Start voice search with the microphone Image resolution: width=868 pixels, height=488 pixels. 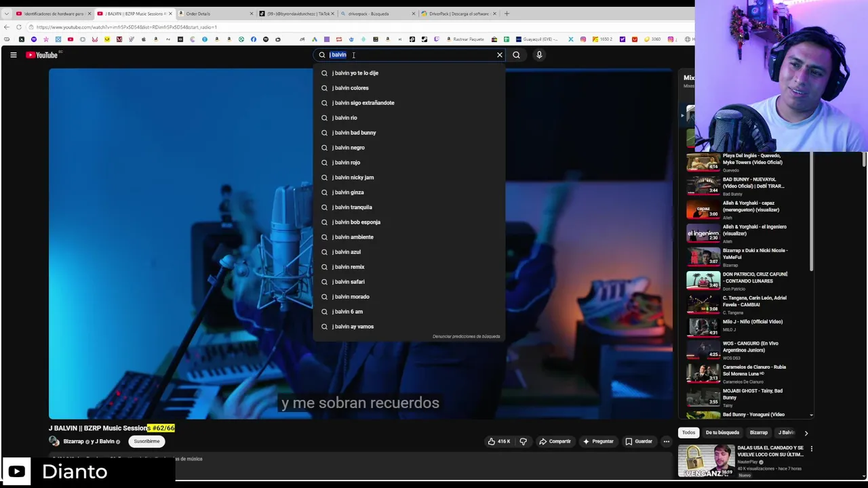click(539, 55)
